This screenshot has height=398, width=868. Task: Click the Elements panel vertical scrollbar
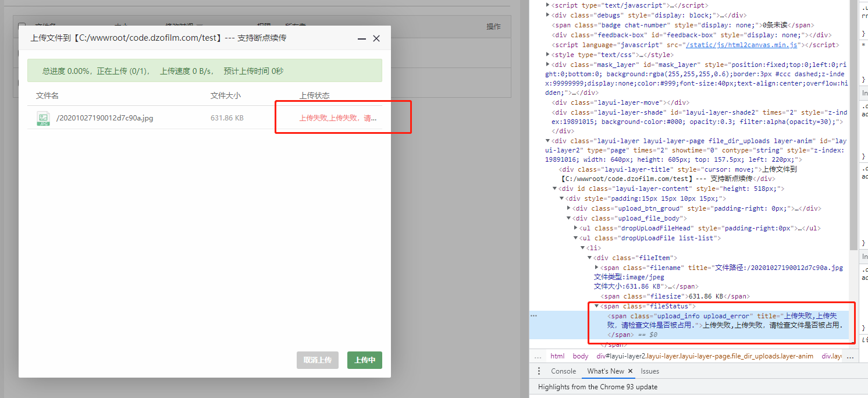[853, 125]
